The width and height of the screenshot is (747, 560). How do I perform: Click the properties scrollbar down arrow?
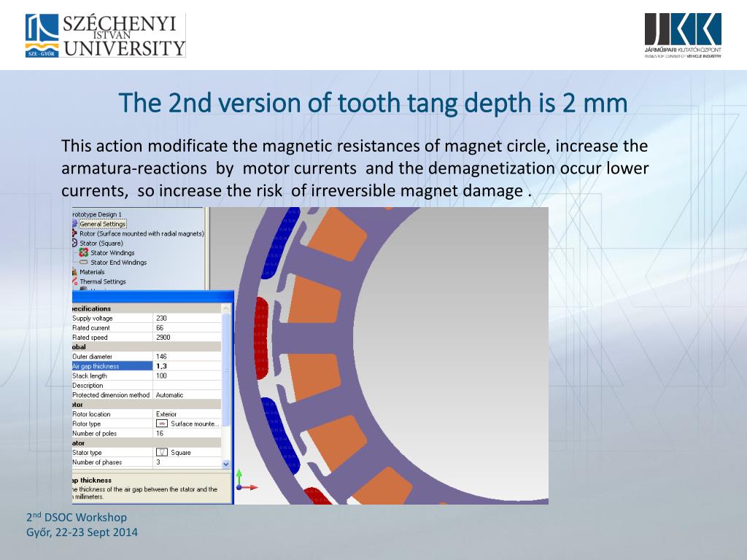tap(226, 464)
